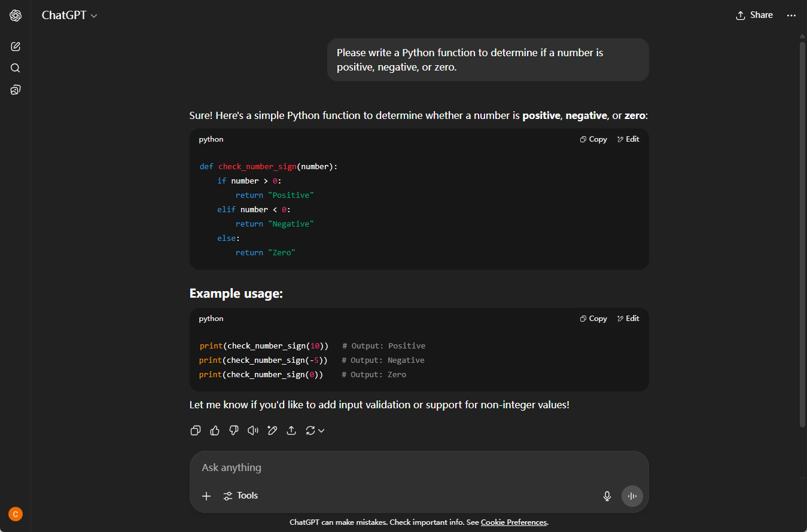Image resolution: width=807 pixels, height=532 pixels.
Task: Click the vertical scrollbar on the right
Action: [803, 233]
